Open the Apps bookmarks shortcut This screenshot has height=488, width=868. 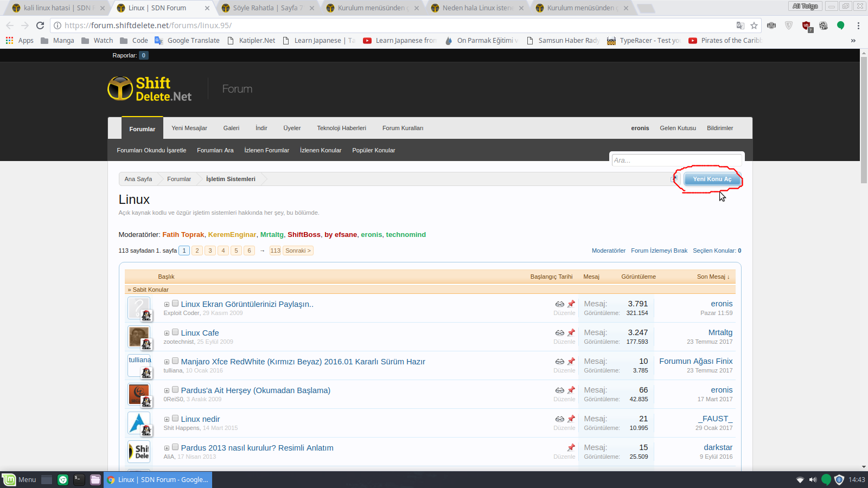pyautogui.click(x=20, y=41)
